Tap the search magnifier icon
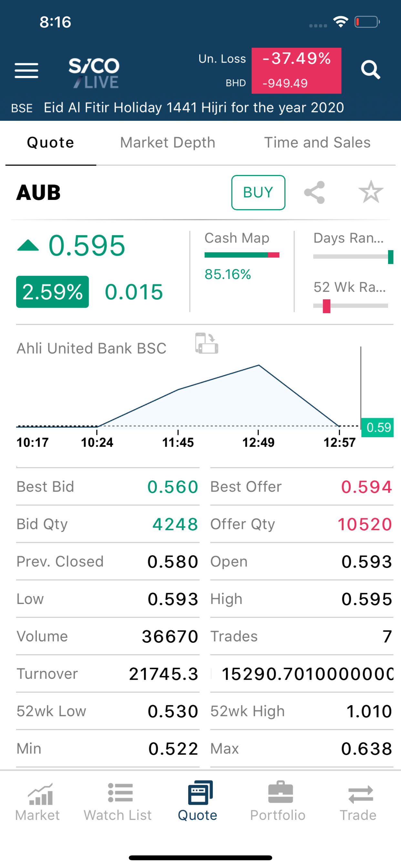Screen dimensions: 401x868 [x=371, y=70]
